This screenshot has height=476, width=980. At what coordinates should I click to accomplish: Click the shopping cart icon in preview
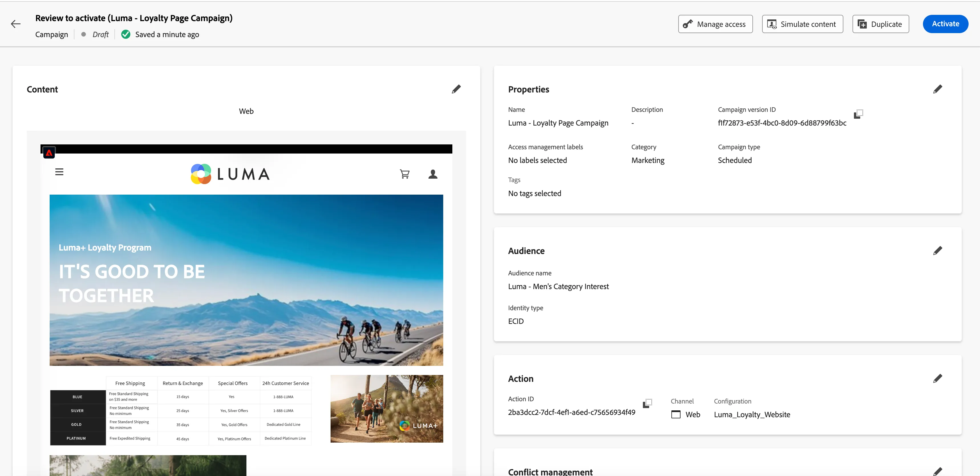pyautogui.click(x=405, y=174)
